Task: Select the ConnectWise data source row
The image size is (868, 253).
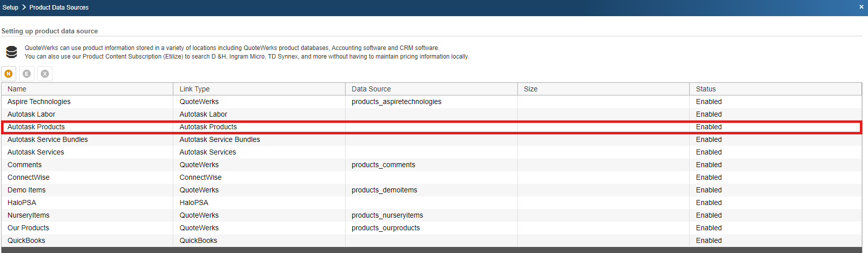Action: click(28, 177)
